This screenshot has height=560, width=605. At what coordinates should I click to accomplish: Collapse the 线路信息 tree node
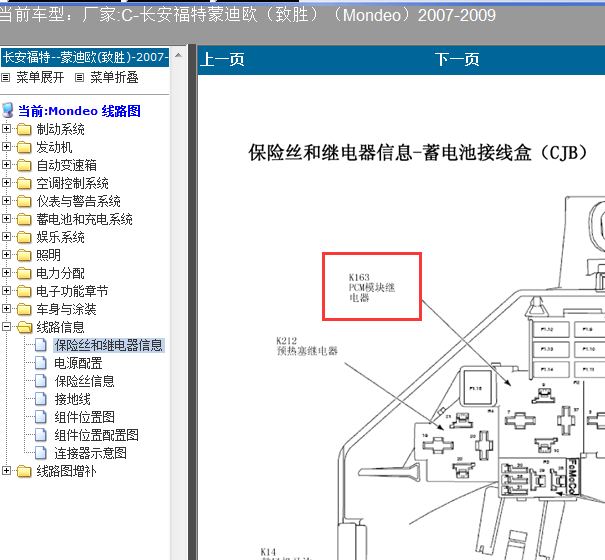point(6,327)
